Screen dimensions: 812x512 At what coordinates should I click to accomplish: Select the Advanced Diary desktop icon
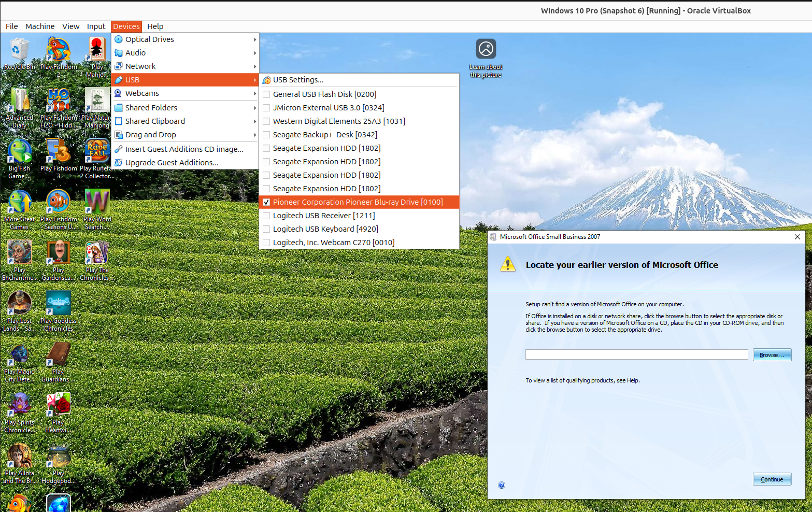coord(20,108)
